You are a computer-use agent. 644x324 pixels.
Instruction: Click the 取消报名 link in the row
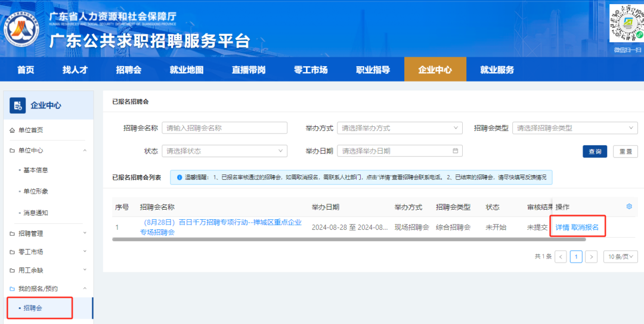pos(586,227)
